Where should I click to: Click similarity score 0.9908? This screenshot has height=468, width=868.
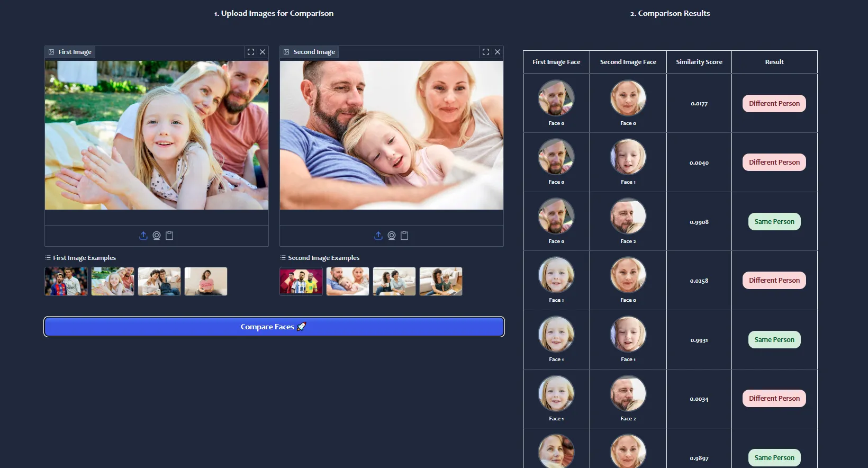(x=699, y=222)
